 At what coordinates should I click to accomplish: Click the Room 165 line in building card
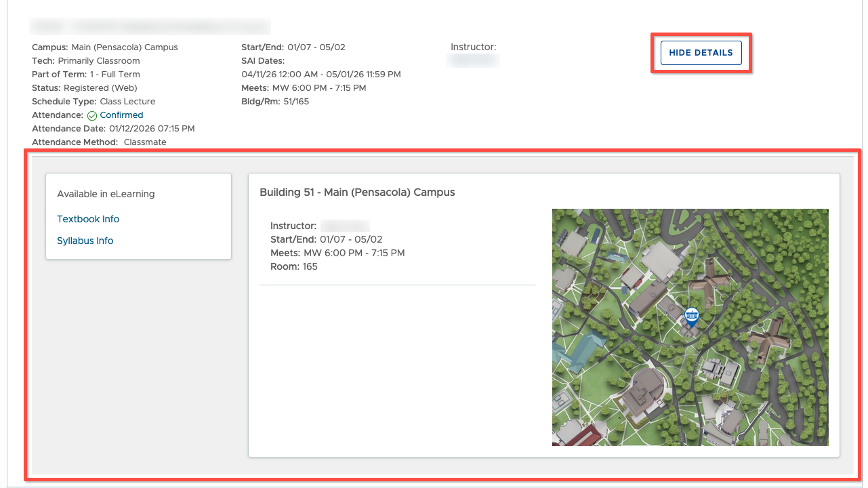coord(294,266)
